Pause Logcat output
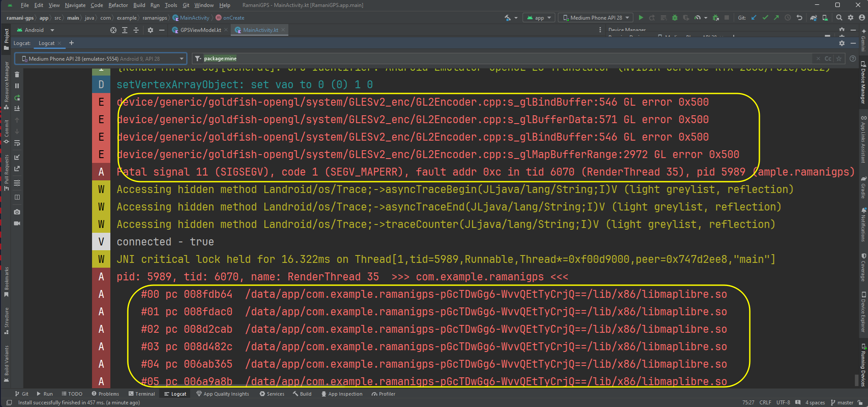868x407 pixels. (x=17, y=86)
